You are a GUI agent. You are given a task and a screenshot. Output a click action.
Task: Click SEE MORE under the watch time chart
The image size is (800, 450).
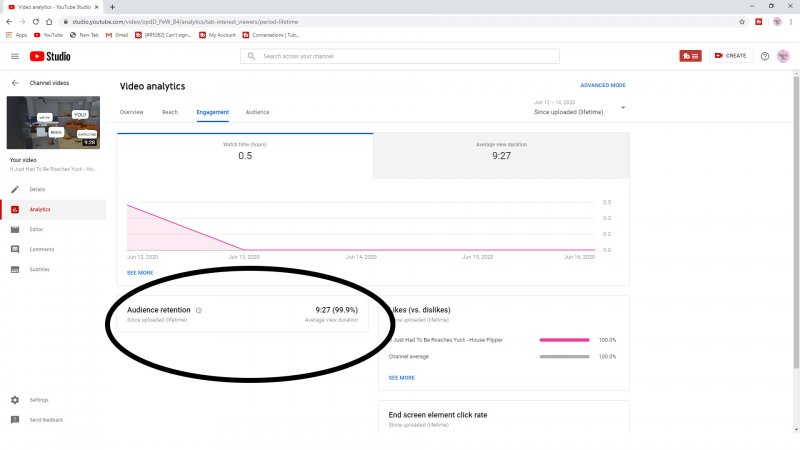tap(140, 272)
